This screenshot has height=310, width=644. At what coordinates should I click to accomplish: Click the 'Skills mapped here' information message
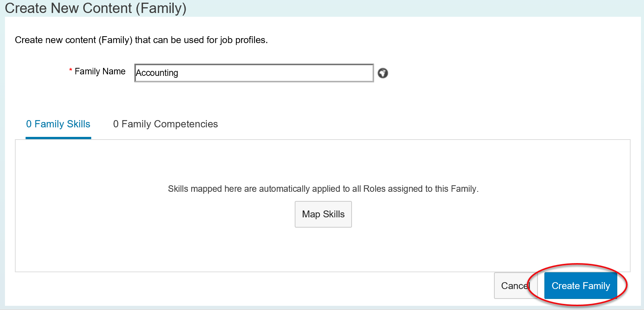[323, 189]
